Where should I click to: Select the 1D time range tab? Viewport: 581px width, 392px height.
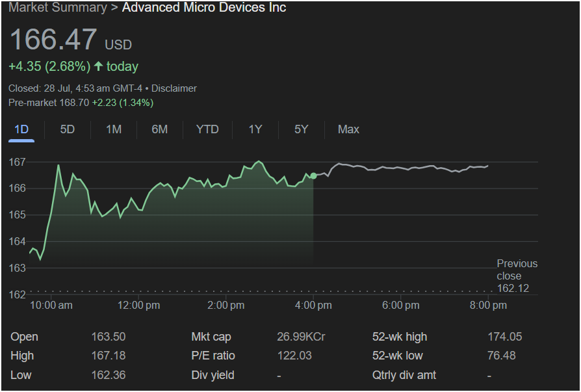[21, 129]
